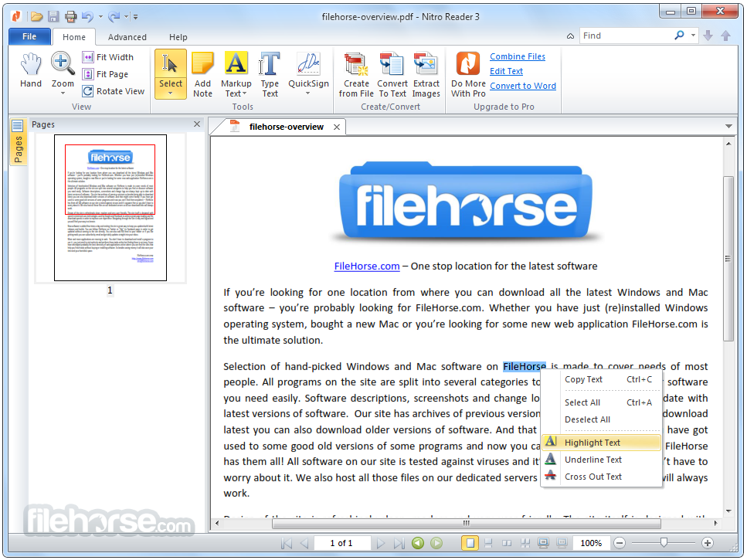Choose Highlight Text from context menu
747x560 pixels.
(601, 443)
